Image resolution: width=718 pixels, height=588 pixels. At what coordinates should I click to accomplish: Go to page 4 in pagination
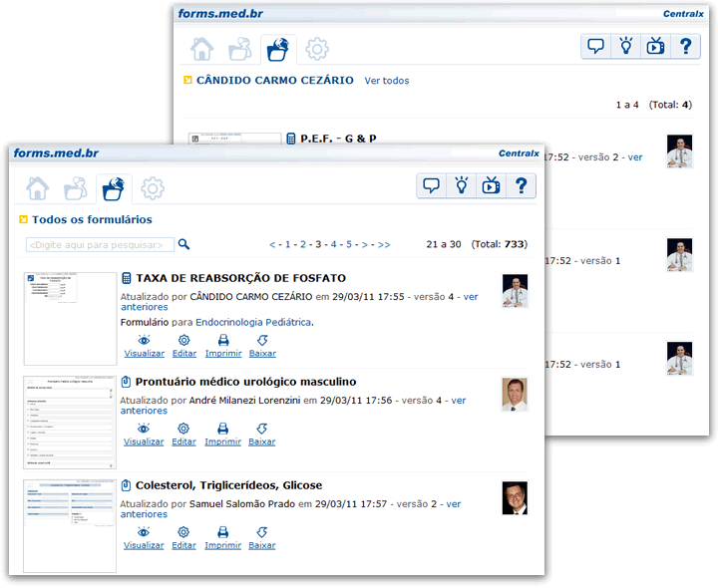[333, 244]
